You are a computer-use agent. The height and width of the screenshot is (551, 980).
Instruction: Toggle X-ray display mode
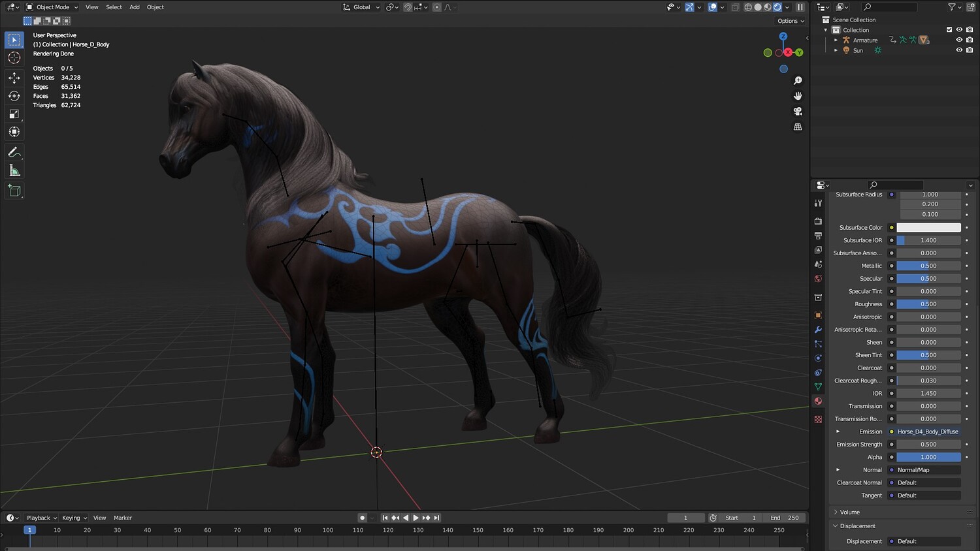point(735,7)
